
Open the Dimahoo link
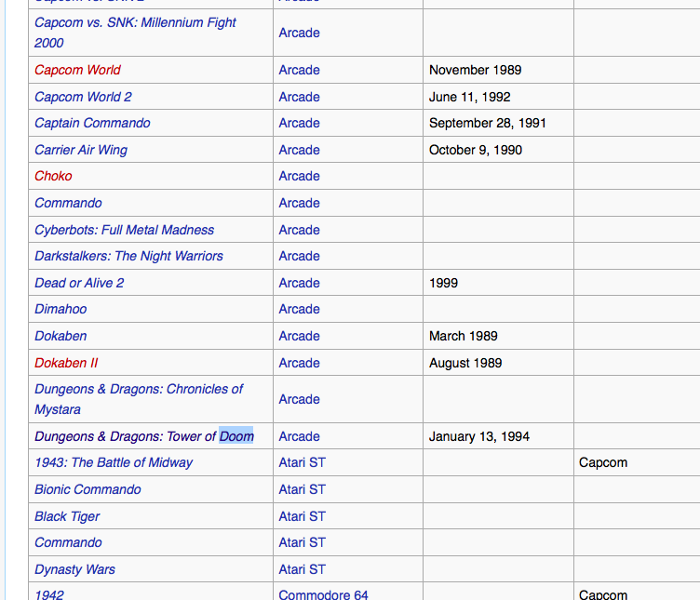61,309
